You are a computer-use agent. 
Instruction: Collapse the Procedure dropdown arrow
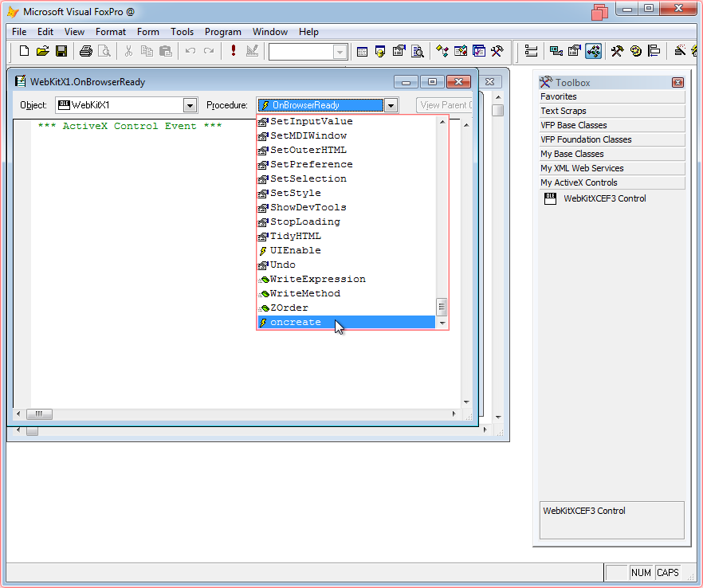click(391, 105)
